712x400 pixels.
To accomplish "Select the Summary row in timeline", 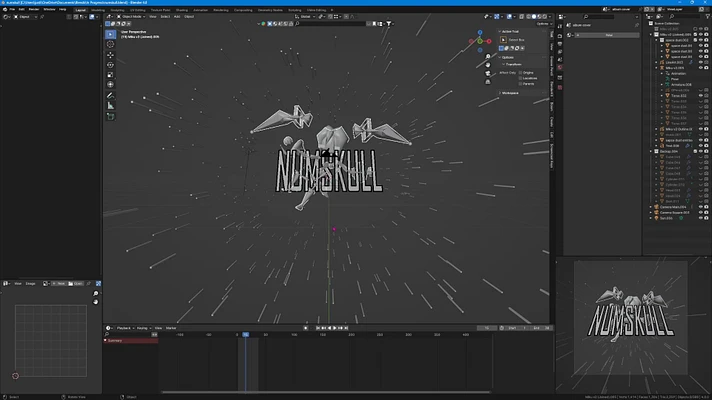I will [x=131, y=341].
